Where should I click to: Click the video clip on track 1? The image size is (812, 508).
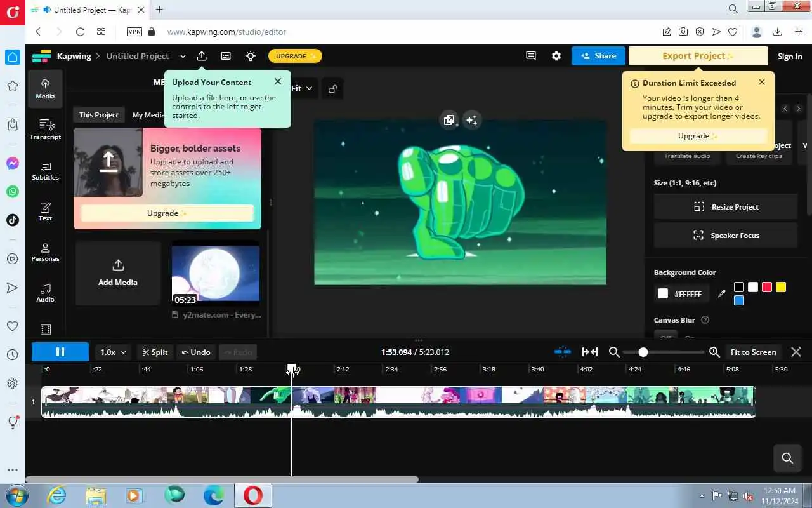click(398, 402)
